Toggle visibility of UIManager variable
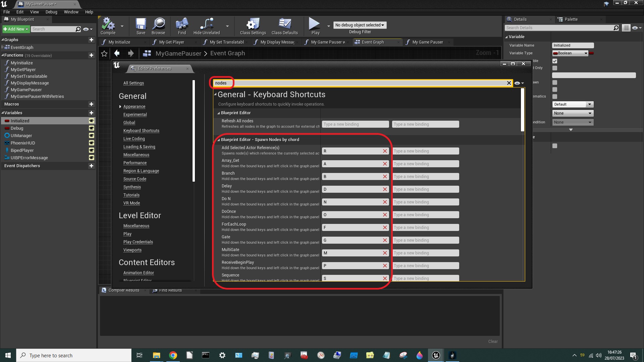The height and width of the screenshot is (362, 644). click(91, 135)
